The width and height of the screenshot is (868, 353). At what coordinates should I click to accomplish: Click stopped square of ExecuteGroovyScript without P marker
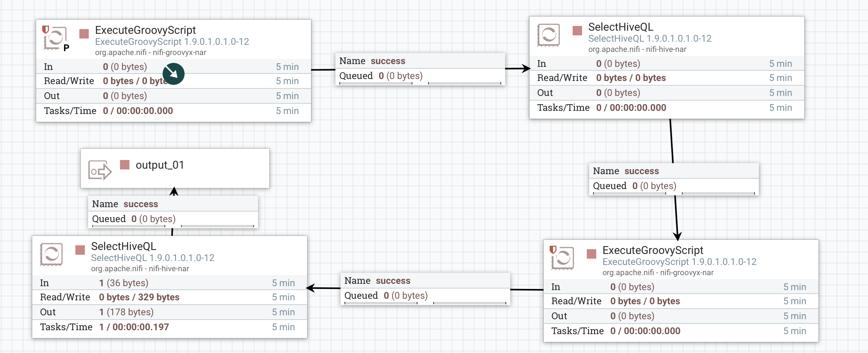point(591,254)
